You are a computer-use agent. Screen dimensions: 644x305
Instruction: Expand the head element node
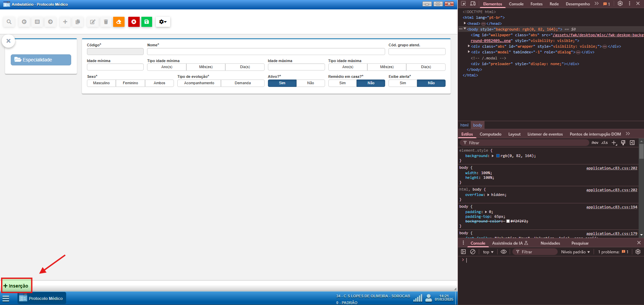pyautogui.click(x=465, y=23)
